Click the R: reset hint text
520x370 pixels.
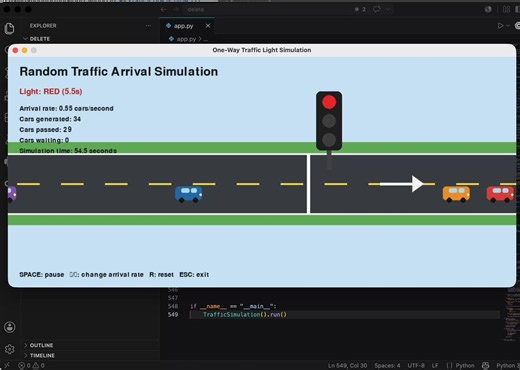point(161,275)
